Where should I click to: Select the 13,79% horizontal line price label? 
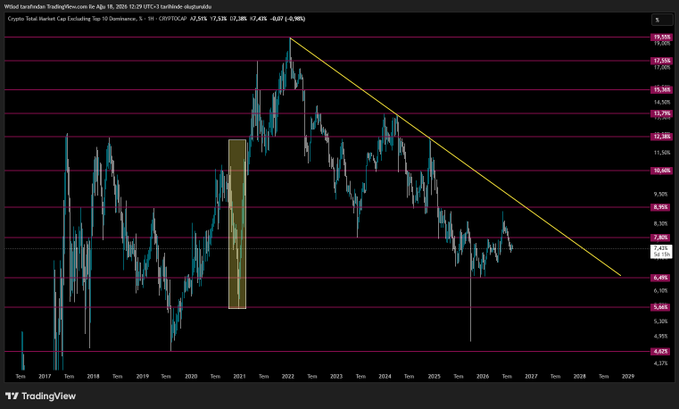coord(662,114)
